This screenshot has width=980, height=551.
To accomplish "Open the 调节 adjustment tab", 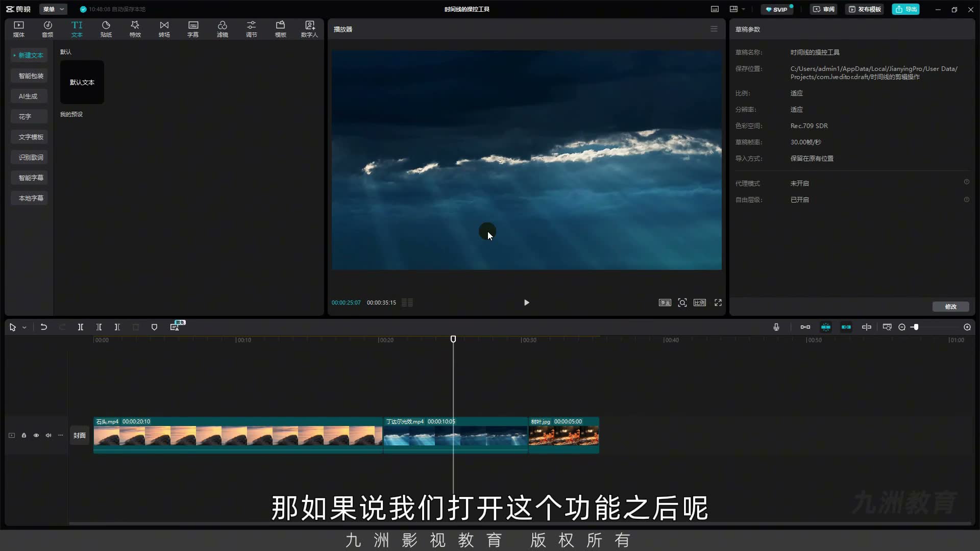I will point(252,29).
